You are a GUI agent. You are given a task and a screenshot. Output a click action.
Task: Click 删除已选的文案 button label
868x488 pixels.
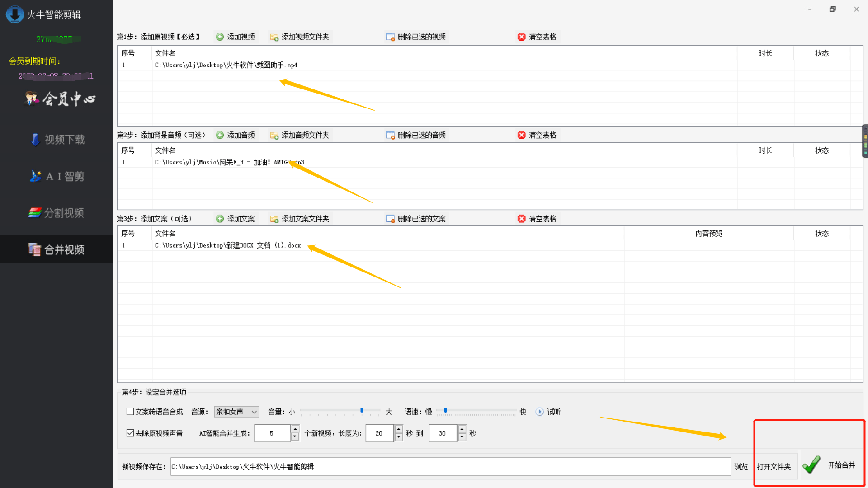coord(421,219)
